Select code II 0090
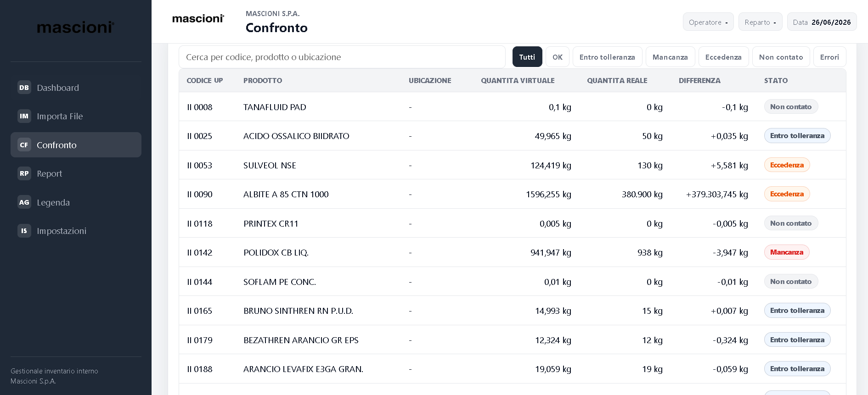The image size is (868, 395). (200, 195)
